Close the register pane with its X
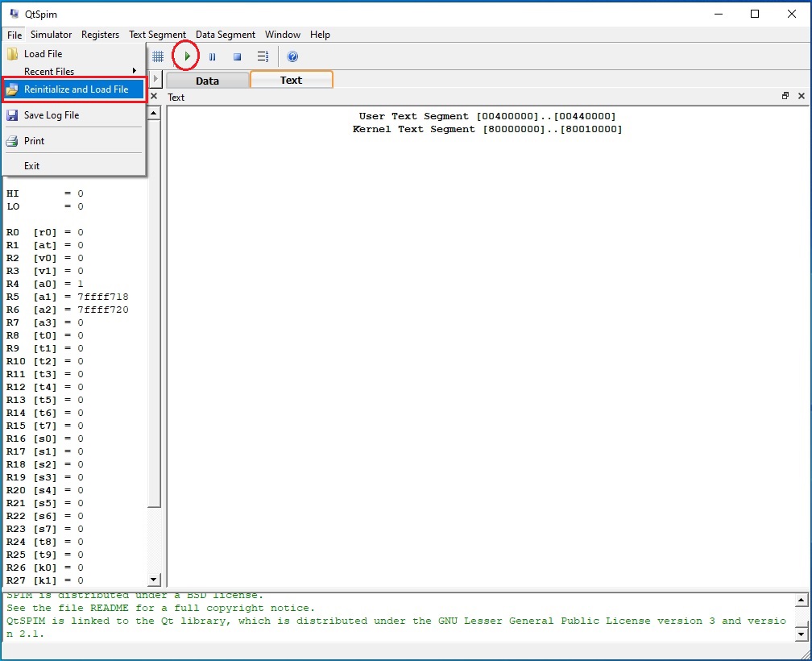The image size is (812, 661). [154, 97]
